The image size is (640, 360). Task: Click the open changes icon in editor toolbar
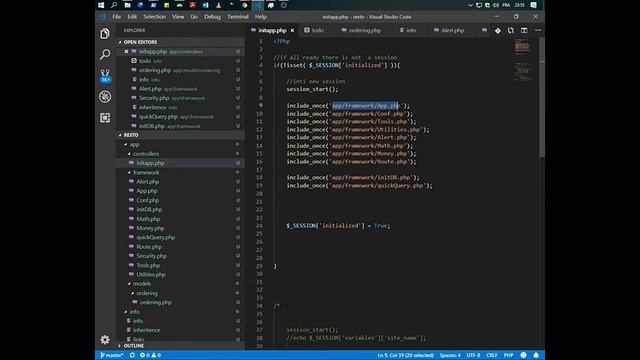(498, 30)
